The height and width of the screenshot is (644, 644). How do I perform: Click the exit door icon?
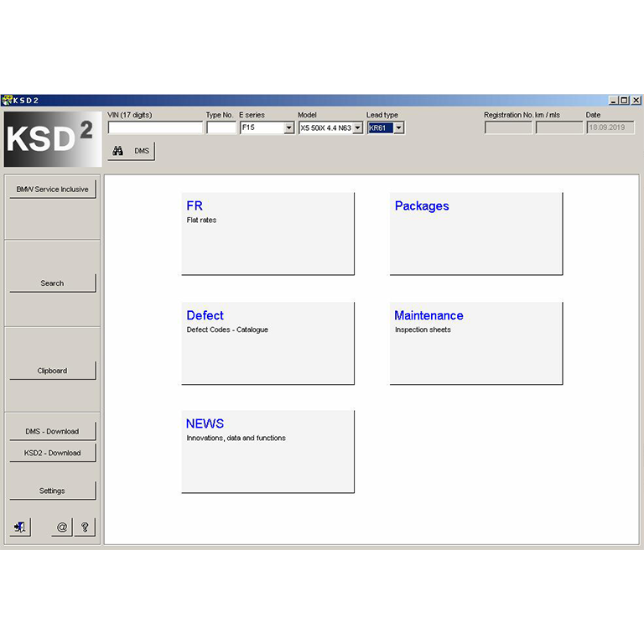(x=20, y=527)
